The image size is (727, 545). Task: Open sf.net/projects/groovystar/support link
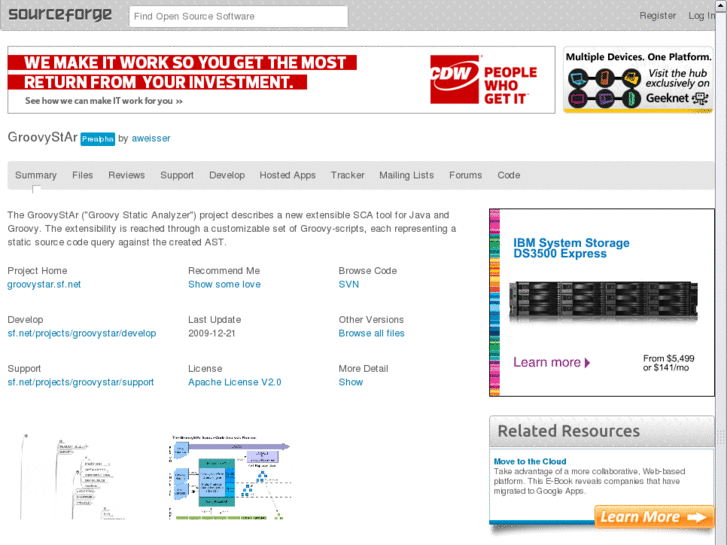(81, 382)
